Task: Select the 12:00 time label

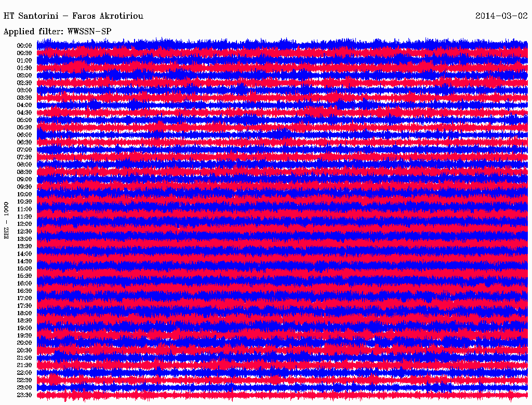Action: coord(24,224)
